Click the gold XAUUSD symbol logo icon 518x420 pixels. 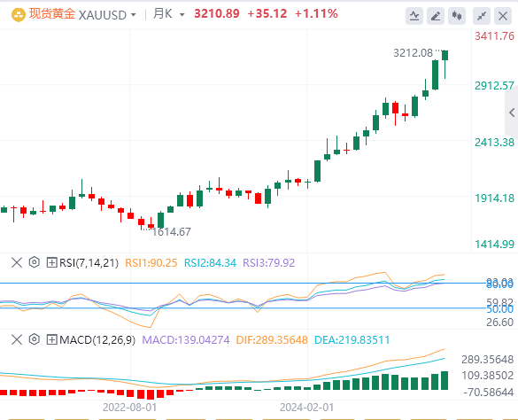tap(19, 15)
